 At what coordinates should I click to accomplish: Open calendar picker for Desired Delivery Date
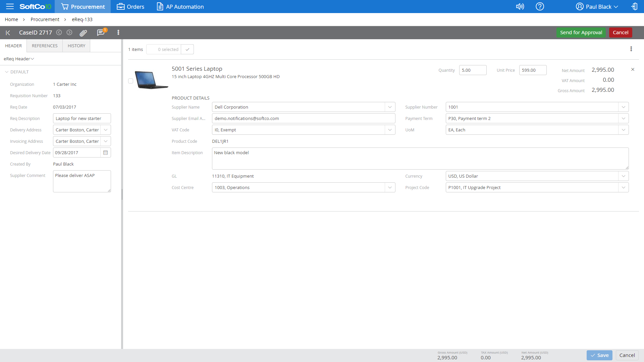tap(106, 153)
